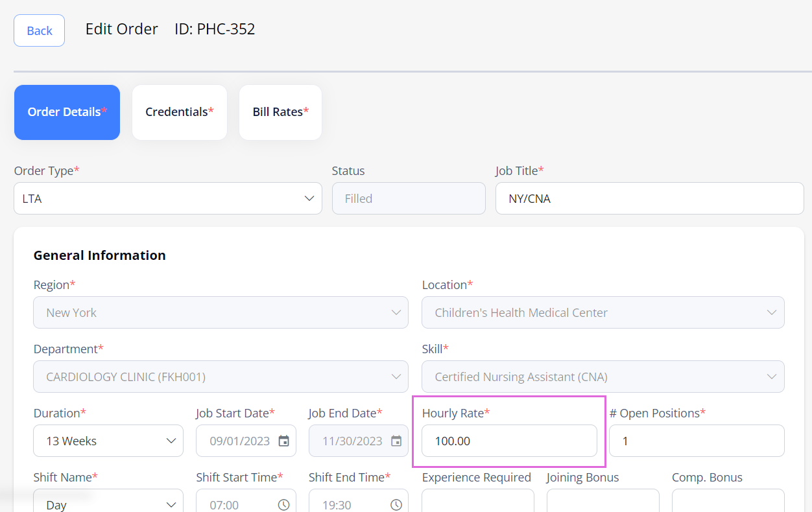Screen dimensions: 812x512
Task: Click the Shift End Time text 19:30
Action: click(x=337, y=506)
